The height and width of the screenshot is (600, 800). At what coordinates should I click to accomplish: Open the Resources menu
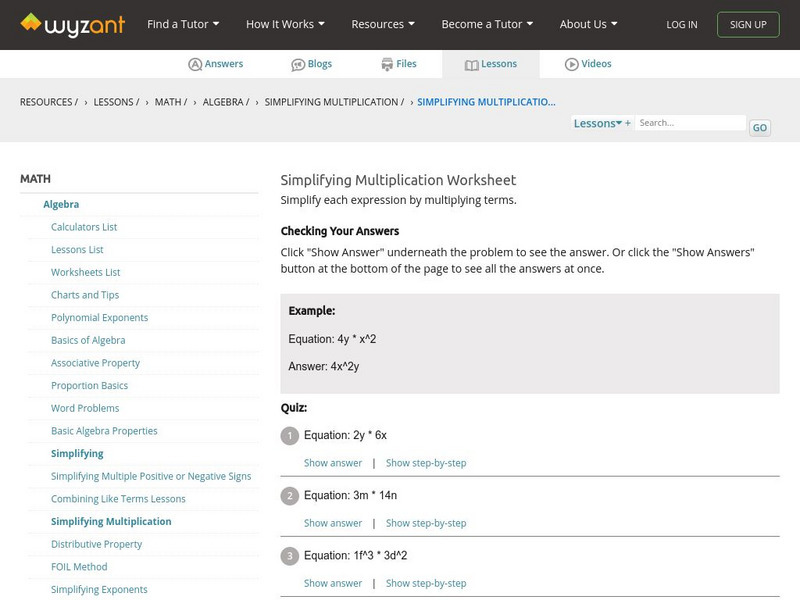pyautogui.click(x=383, y=24)
